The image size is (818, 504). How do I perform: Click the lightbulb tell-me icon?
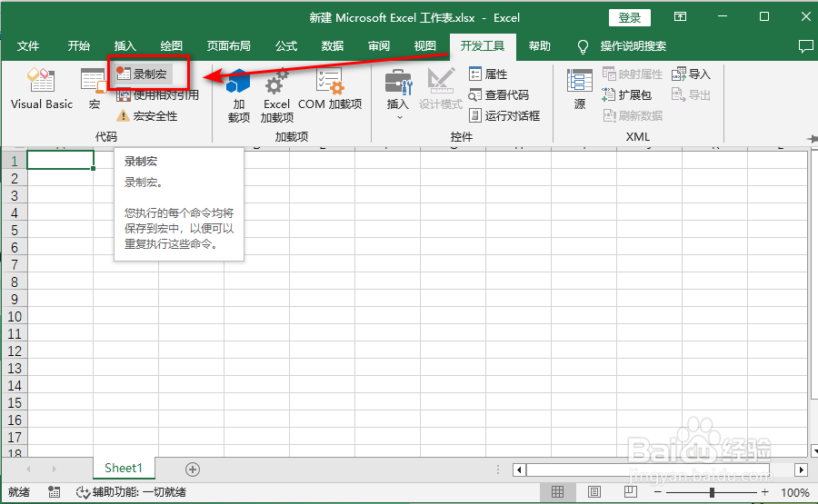click(583, 47)
